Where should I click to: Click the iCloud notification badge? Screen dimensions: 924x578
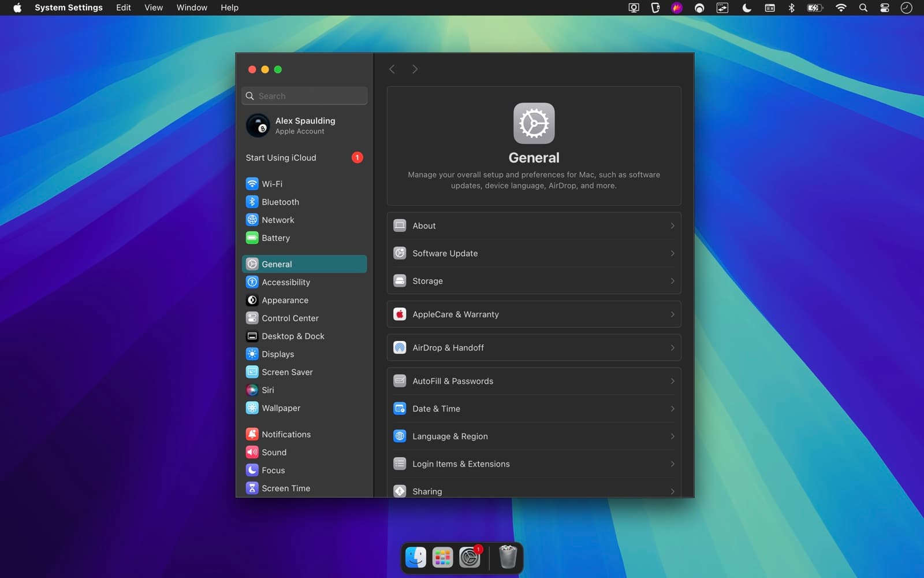point(357,157)
